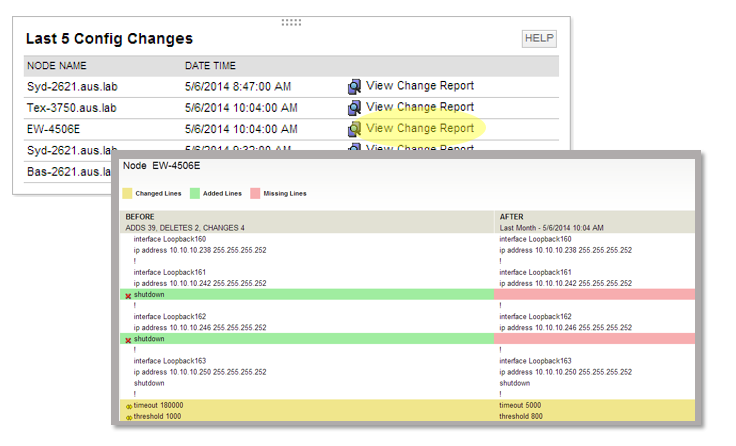Select BEFORE line ip address 10.10.10.238
The image size is (736, 446).
[200, 250]
